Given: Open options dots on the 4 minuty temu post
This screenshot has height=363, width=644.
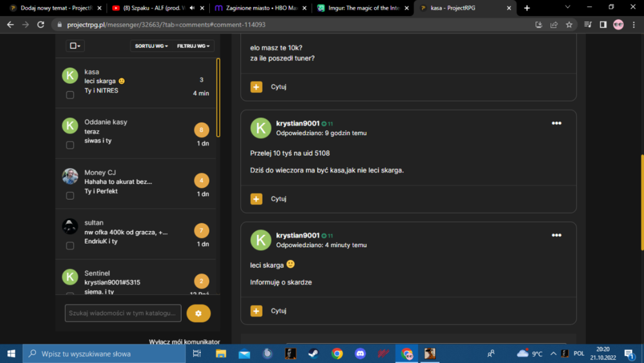Looking at the screenshot, I should point(556,236).
